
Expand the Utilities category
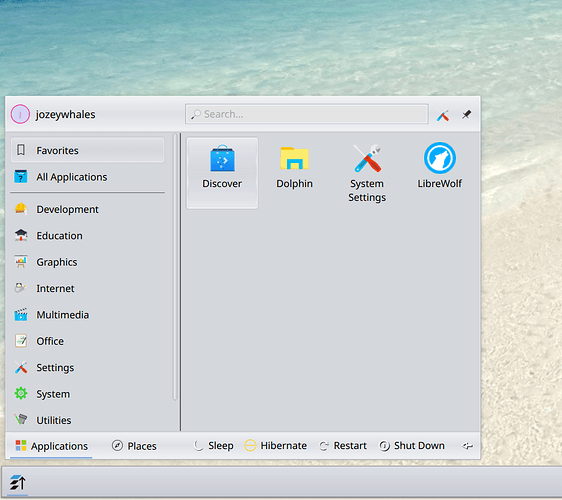pos(87,420)
